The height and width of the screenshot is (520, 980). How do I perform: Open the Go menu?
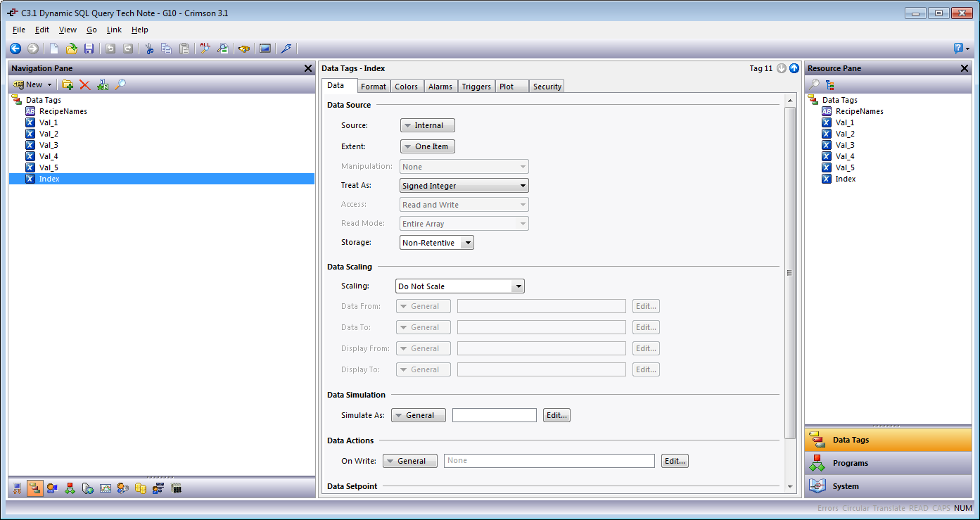92,30
